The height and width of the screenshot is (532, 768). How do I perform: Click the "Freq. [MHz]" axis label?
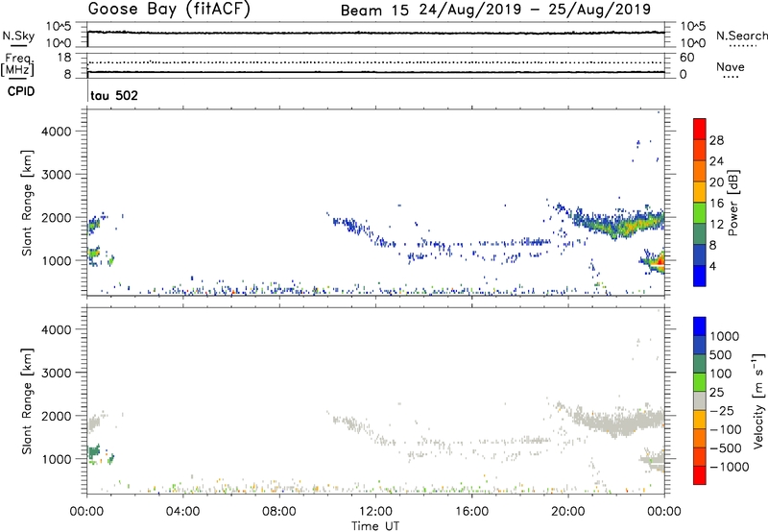click(17, 65)
